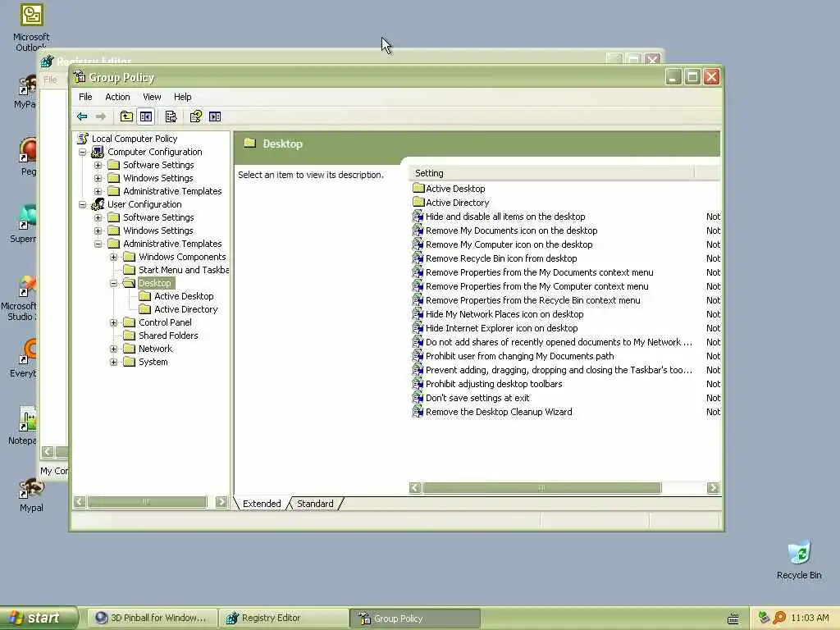
Task: Click the Active Directory folder icon in list
Action: point(418,202)
